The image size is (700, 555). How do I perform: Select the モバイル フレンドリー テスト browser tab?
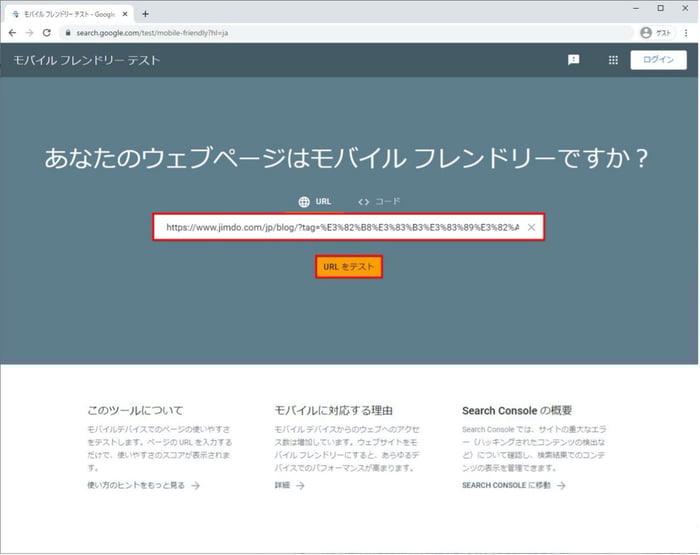click(69, 14)
